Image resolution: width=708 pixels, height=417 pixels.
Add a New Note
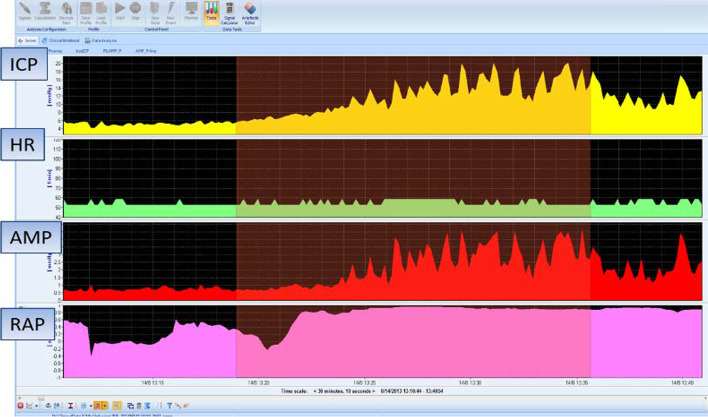click(156, 9)
